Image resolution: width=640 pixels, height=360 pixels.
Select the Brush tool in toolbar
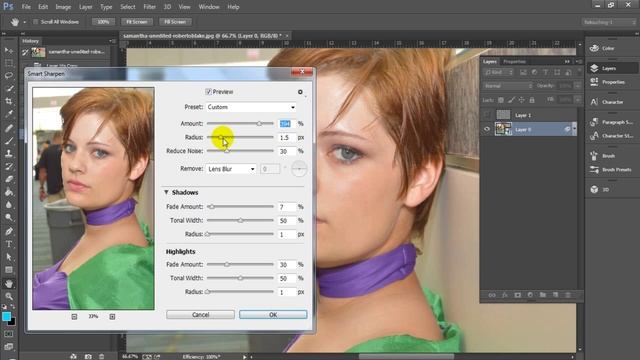tap(9, 141)
